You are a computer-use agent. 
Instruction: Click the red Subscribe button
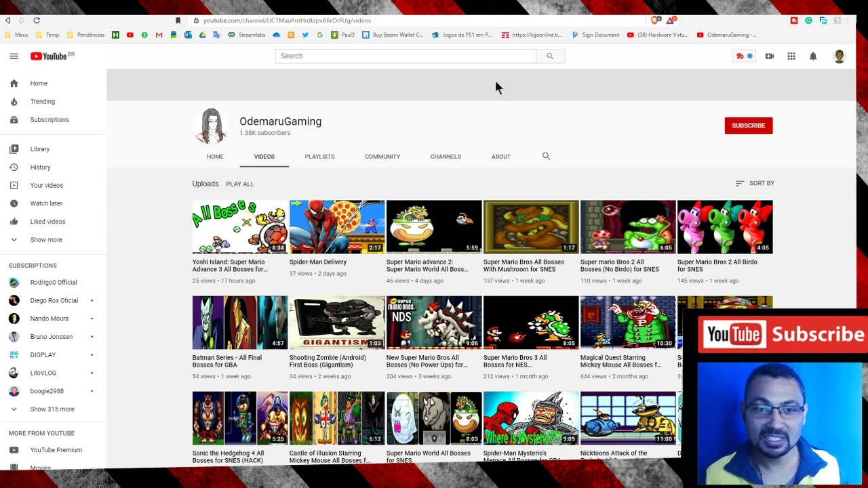749,125
